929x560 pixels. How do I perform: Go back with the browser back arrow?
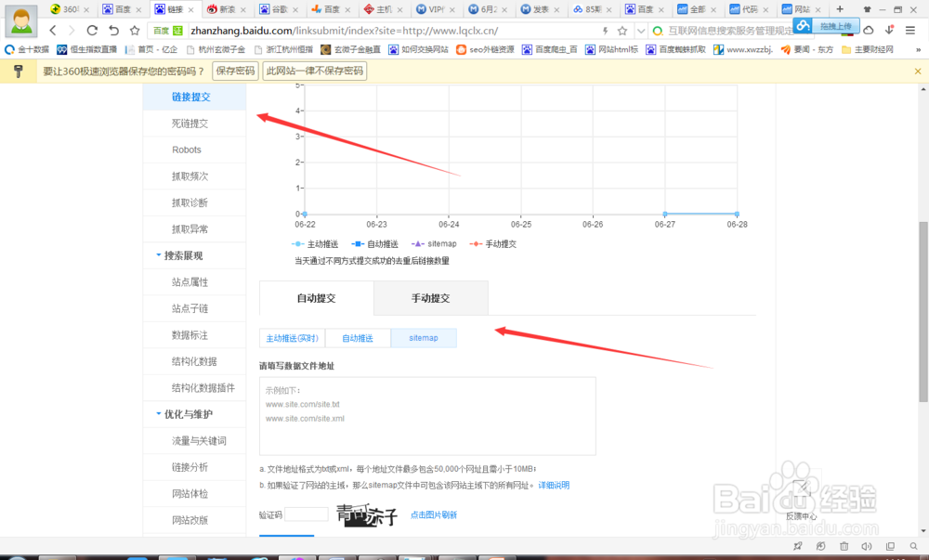click(x=53, y=31)
